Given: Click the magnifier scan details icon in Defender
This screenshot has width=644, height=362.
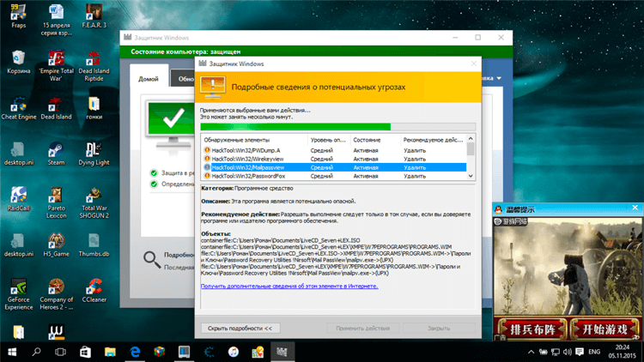Looking at the screenshot, I should pos(152,259).
